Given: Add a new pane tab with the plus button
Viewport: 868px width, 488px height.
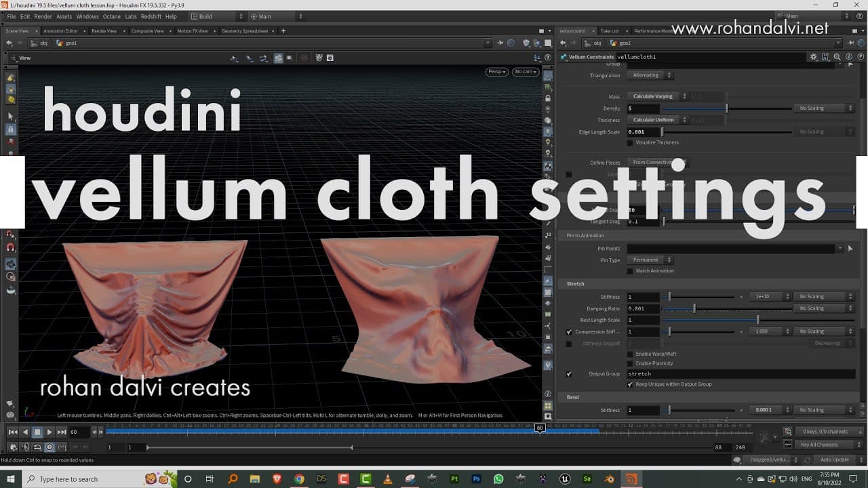Looking at the screenshot, I should [x=283, y=30].
